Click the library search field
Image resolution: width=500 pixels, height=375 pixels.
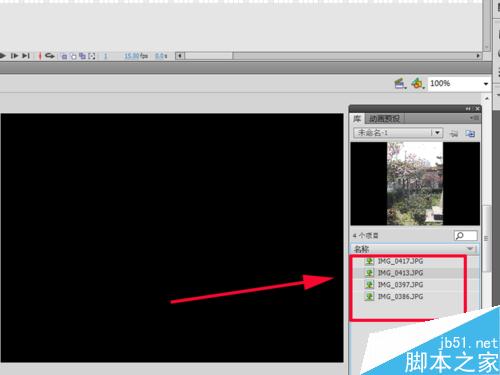pos(466,236)
